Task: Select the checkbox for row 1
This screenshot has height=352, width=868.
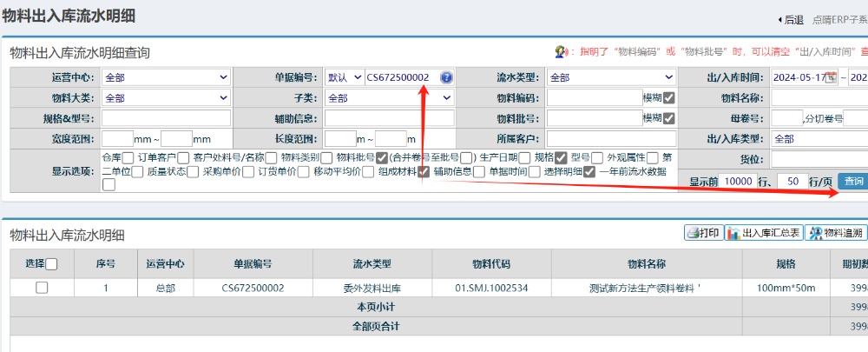Action: pyautogui.click(x=42, y=288)
